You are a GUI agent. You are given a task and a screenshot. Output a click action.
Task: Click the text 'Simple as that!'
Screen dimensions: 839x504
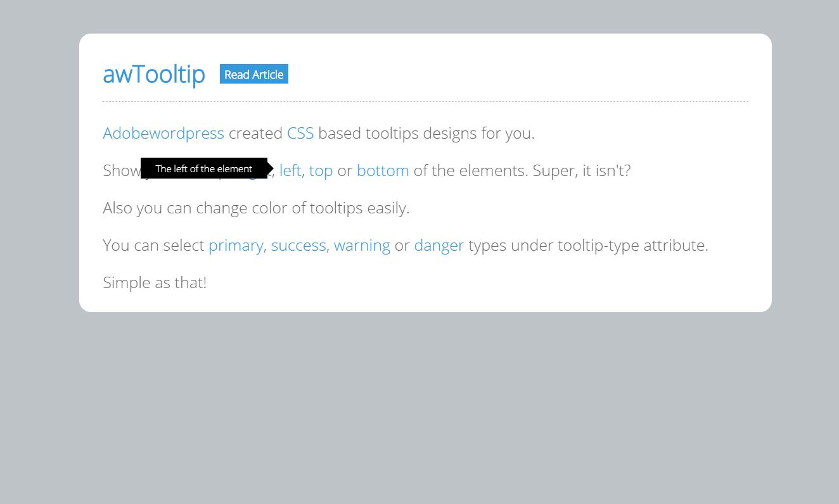(155, 282)
